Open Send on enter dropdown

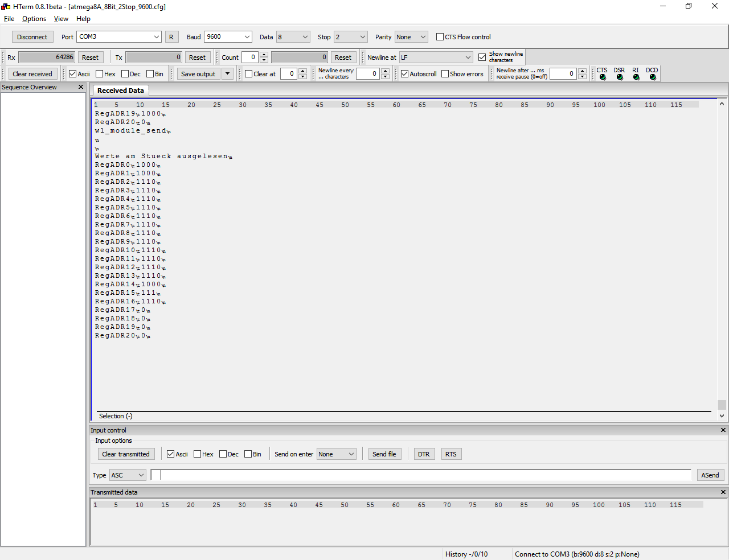[x=337, y=454]
